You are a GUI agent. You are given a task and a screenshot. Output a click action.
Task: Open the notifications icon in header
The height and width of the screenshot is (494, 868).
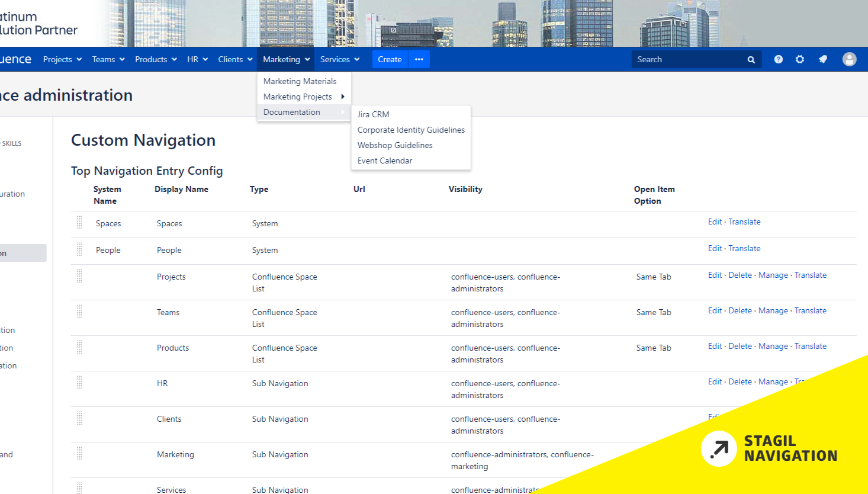point(823,59)
